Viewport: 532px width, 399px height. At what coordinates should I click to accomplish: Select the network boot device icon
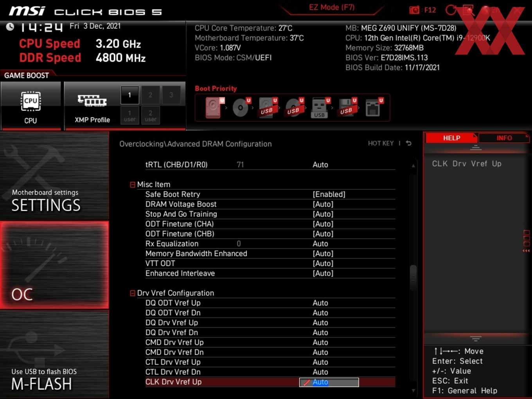pos(374,107)
